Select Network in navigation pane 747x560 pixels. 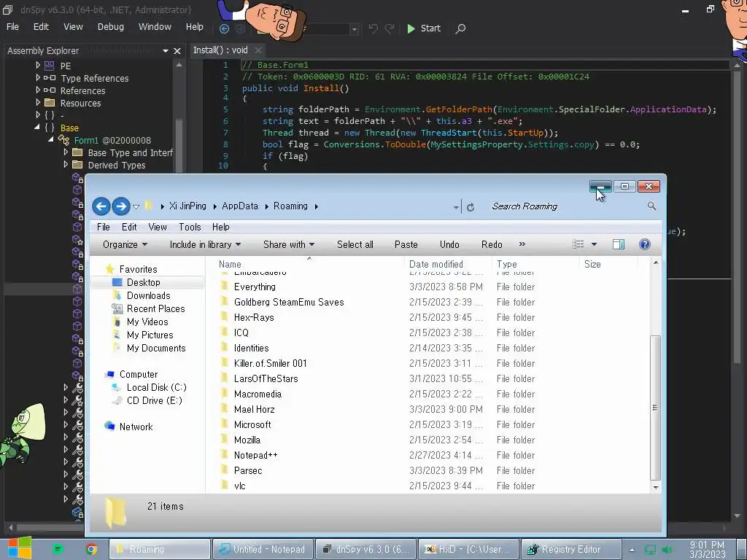click(136, 427)
